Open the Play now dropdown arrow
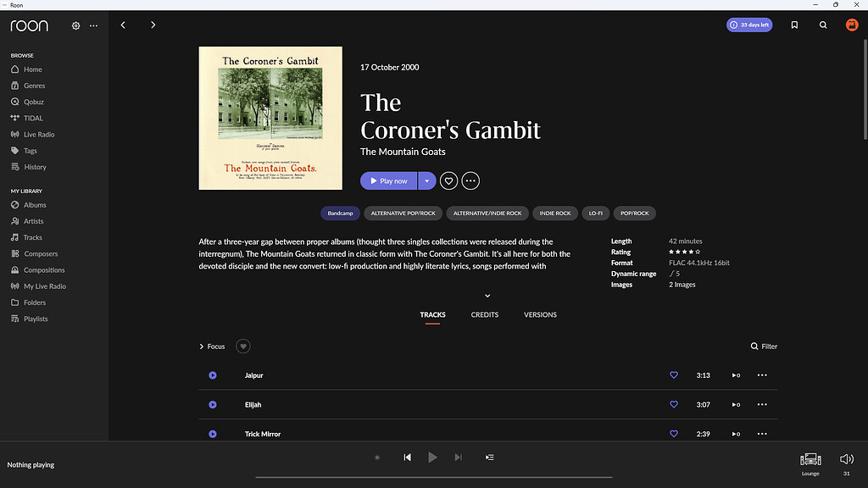 [427, 180]
